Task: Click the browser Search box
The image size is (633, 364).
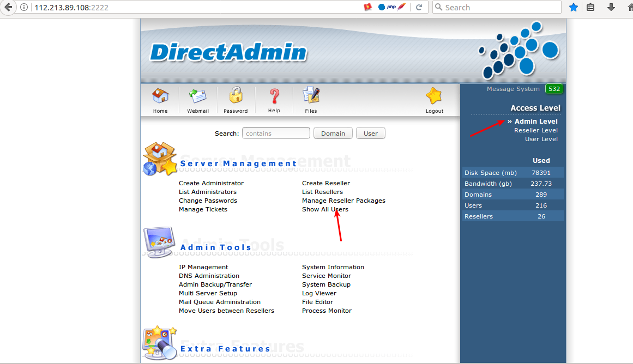Action: pyautogui.click(x=497, y=7)
